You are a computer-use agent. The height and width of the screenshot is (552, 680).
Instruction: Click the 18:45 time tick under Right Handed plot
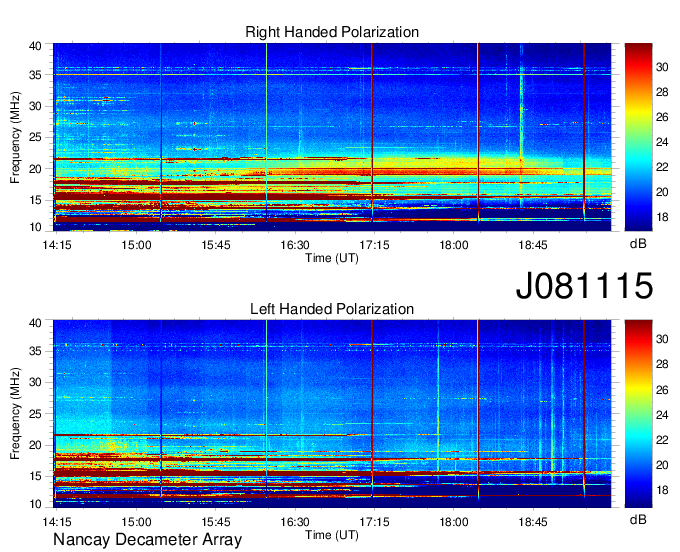click(533, 245)
